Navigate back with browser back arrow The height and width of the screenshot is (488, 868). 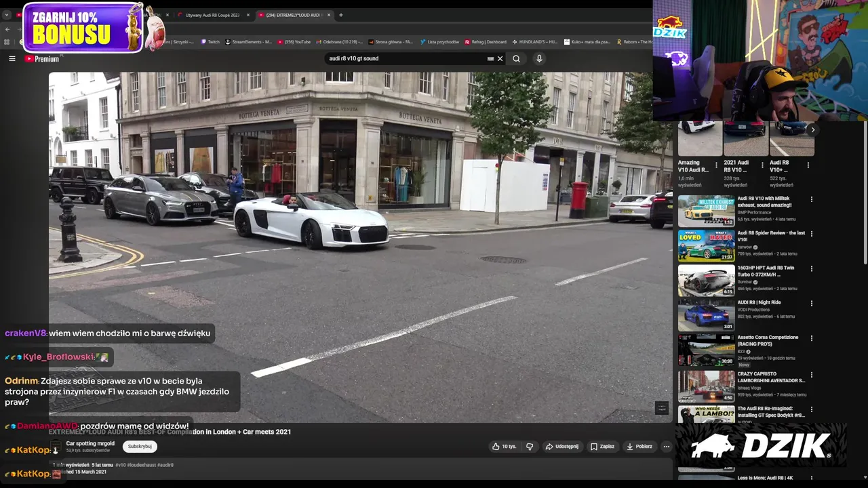7,29
